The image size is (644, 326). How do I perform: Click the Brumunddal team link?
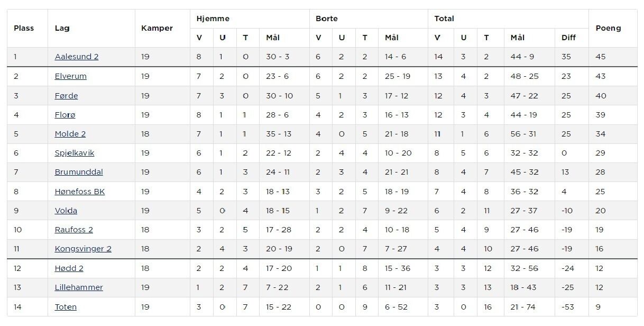tap(79, 172)
